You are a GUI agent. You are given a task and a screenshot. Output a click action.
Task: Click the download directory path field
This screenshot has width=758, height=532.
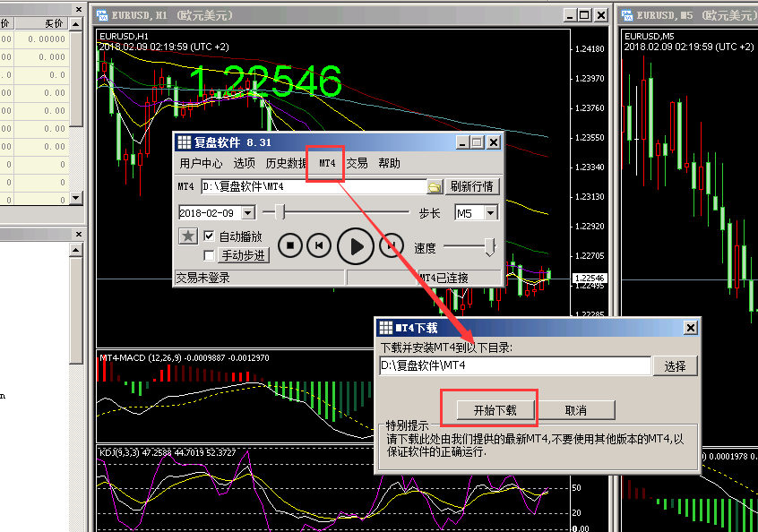pyautogui.click(x=514, y=365)
